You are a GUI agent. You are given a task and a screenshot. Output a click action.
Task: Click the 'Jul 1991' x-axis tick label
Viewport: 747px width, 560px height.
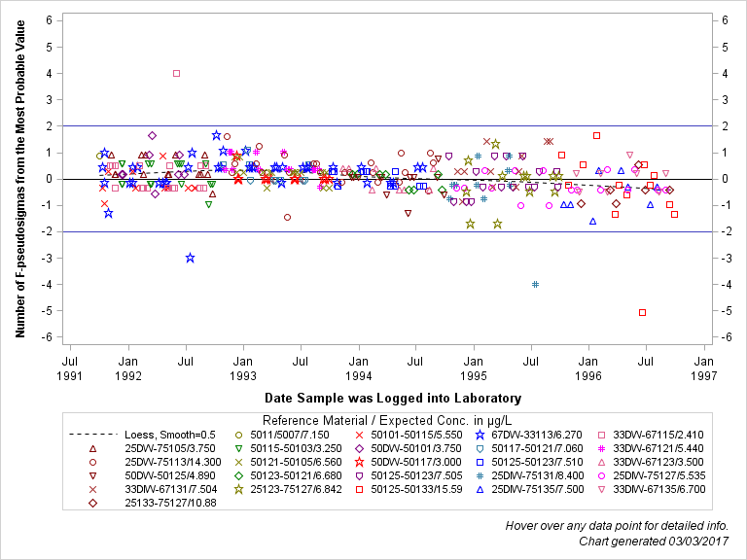tap(70, 369)
